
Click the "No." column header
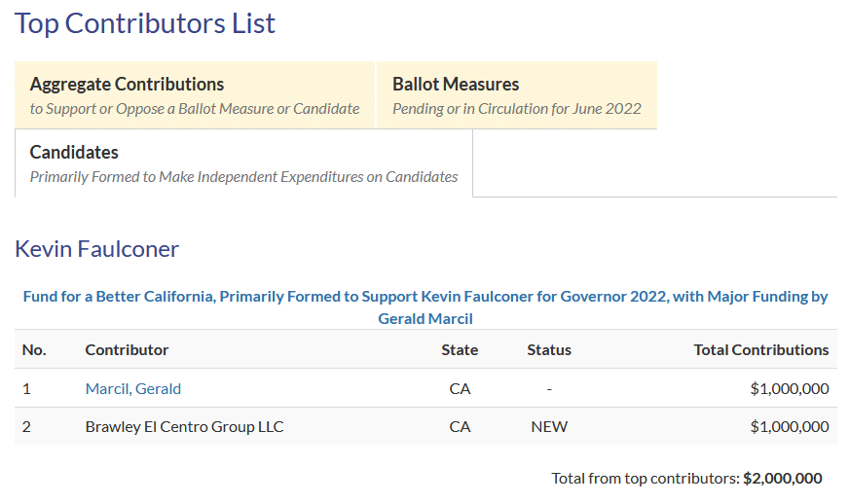(x=34, y=349)
